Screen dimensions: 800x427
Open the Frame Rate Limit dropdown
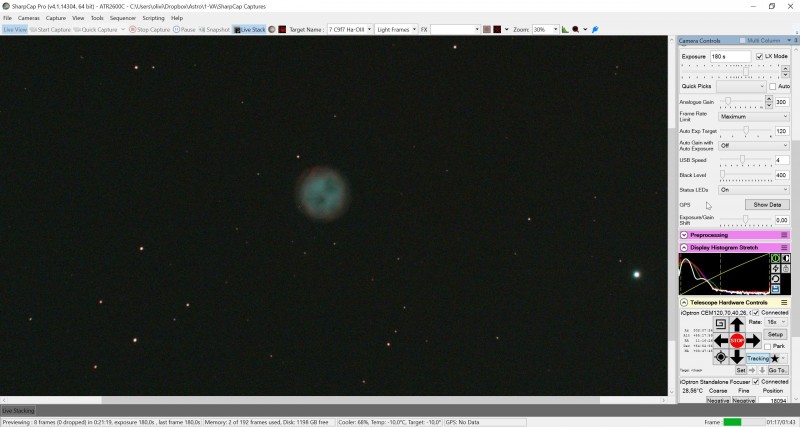754,117
